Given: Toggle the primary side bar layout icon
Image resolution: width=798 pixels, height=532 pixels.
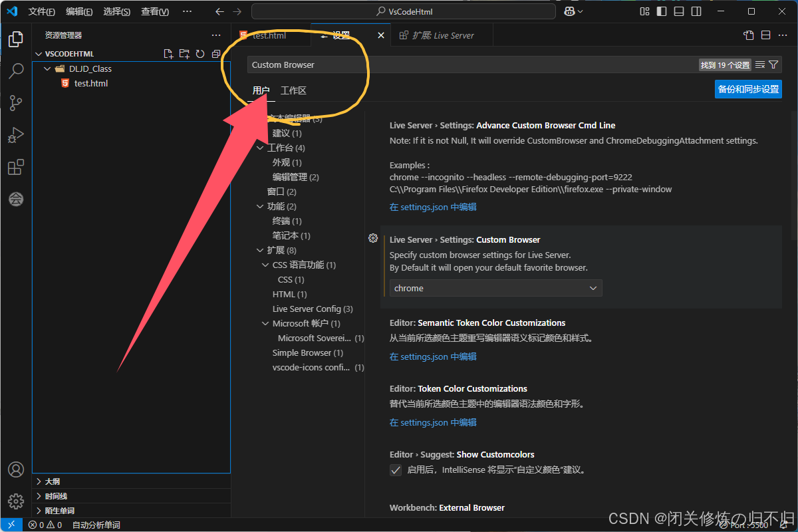Looking at the screenshot, I should 662,11.
